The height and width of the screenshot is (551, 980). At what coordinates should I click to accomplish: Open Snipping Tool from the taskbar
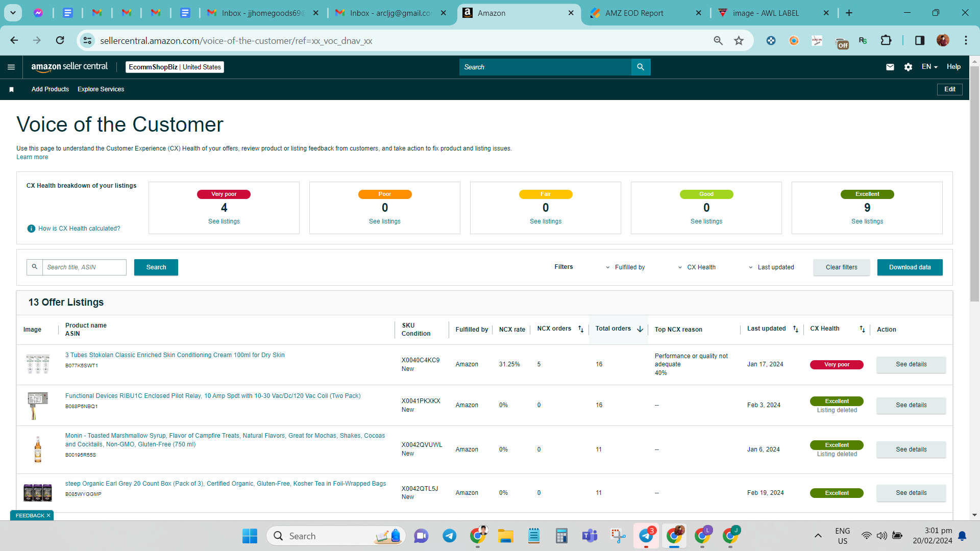pyautogui.click(x=618, y=536)
